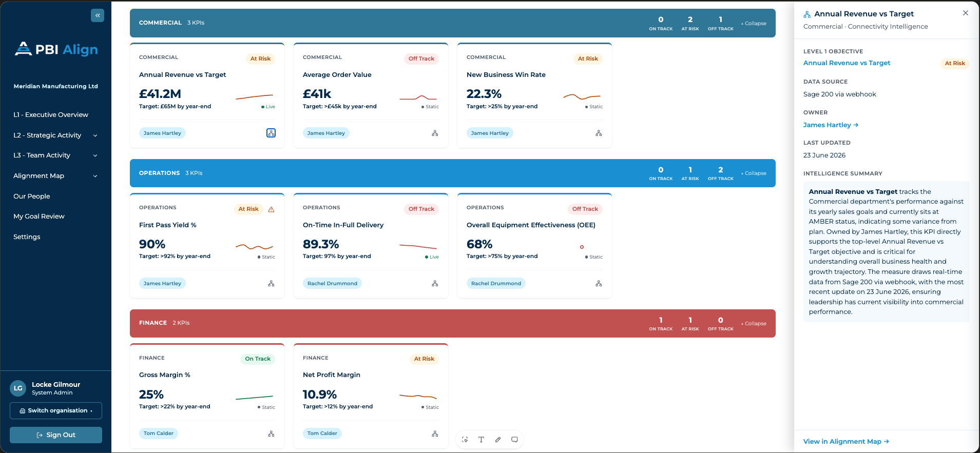Screen dimensions: 980x453
Task: Click Overall Equipment Effectiveness (OEE) title
Action: 531,225
